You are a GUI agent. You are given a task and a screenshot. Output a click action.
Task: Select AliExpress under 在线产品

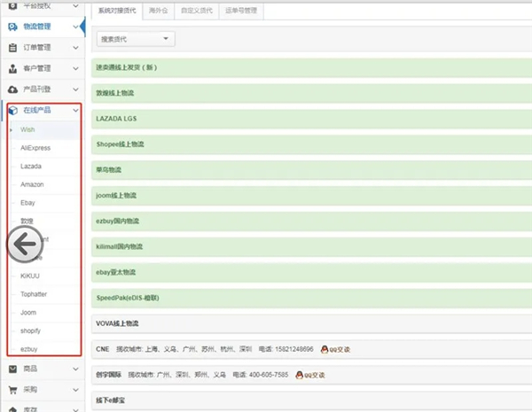coord(35,148)
